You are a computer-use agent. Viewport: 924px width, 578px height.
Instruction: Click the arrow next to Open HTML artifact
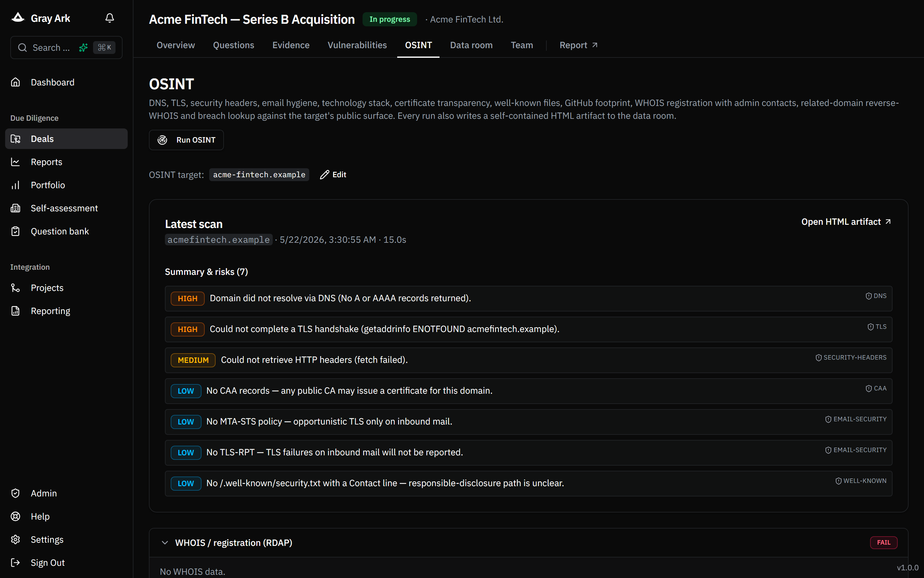pos(888,222)
